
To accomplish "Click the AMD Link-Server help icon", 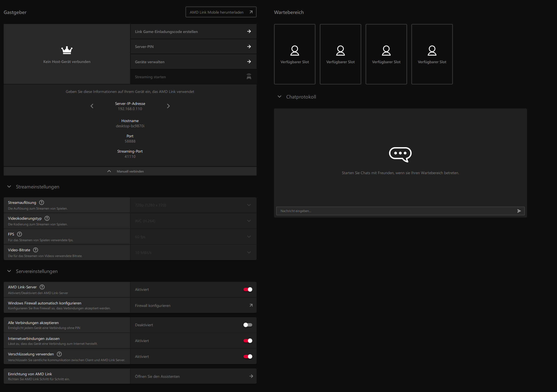I will click(42, 287).
